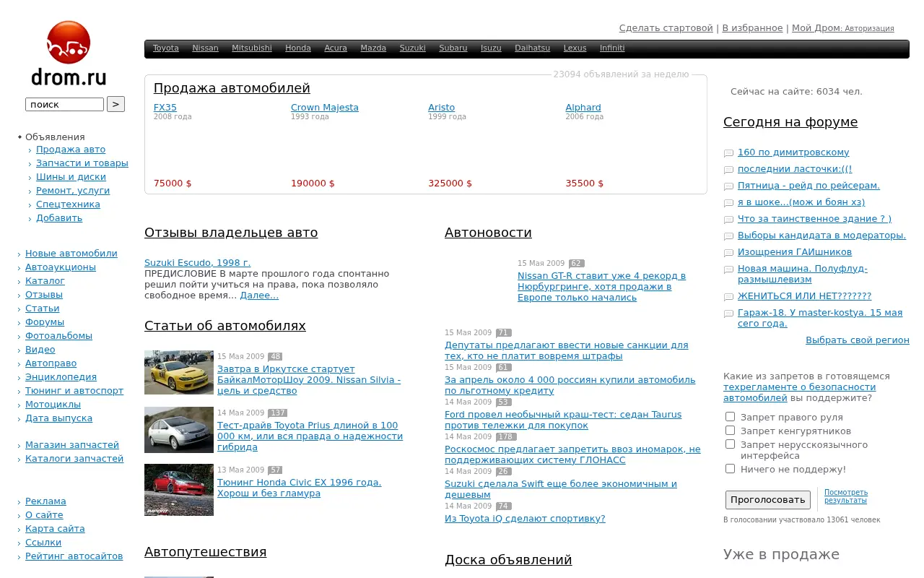Click 'В избранное' top link
Image resolution: width=924 pixels, height=578 pixels.
tap(752, 28)
